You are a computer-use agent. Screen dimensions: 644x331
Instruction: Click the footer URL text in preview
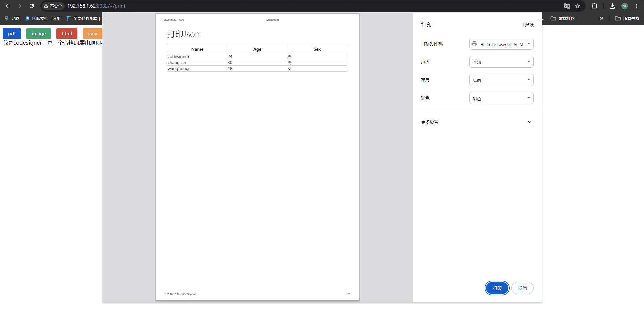180,294
